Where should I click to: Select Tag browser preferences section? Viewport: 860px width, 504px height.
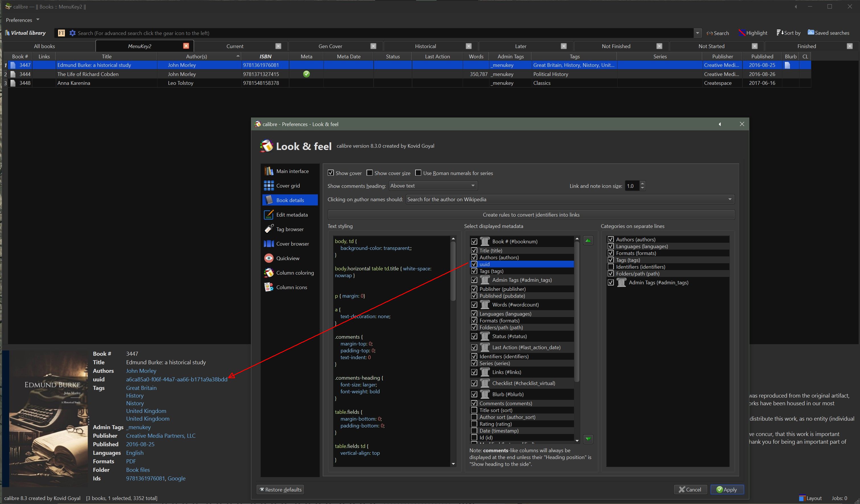pyautogui.click(x=289, y=229)
